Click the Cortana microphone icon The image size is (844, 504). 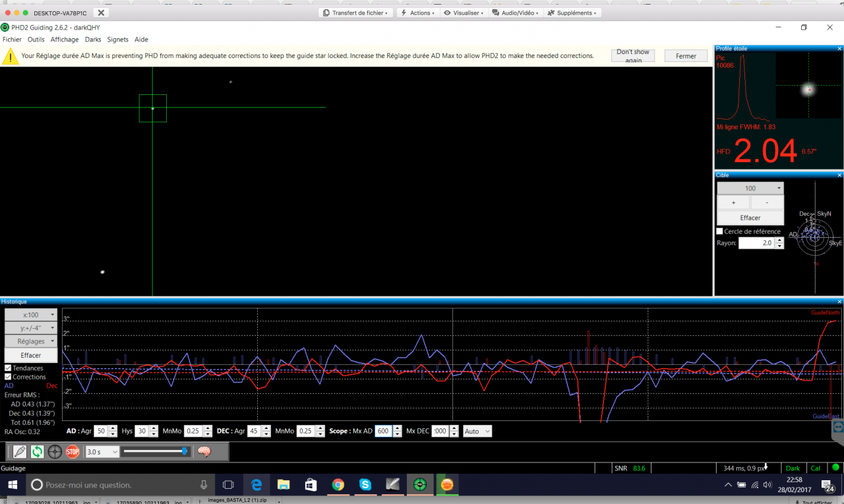pos(204,485)
